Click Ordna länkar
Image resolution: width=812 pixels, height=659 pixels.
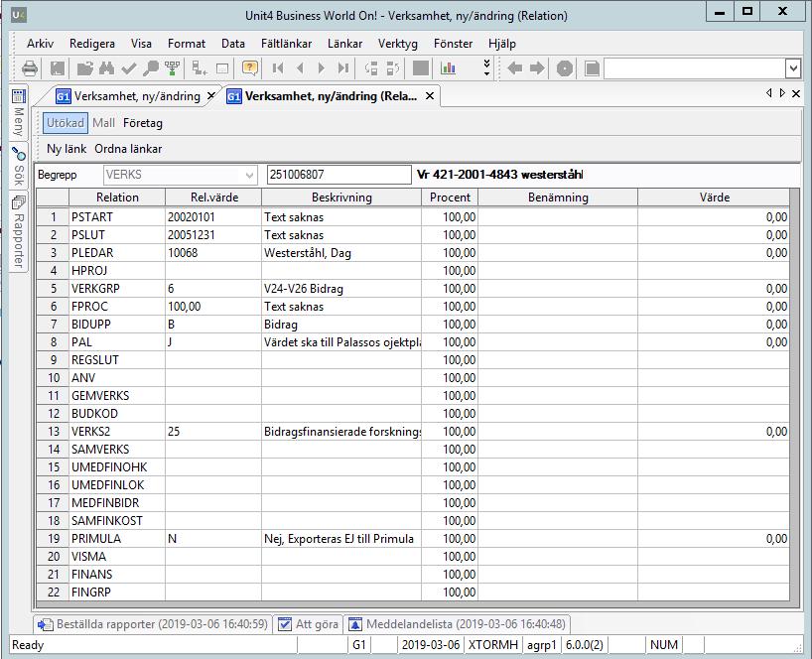click(x=128, y=149)
